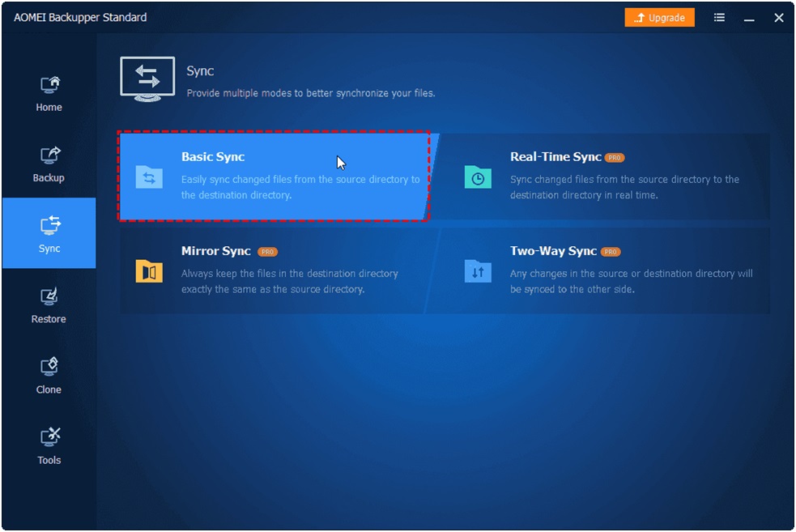
Task: Click the Basic Sync folder icon
Action: 148,177
